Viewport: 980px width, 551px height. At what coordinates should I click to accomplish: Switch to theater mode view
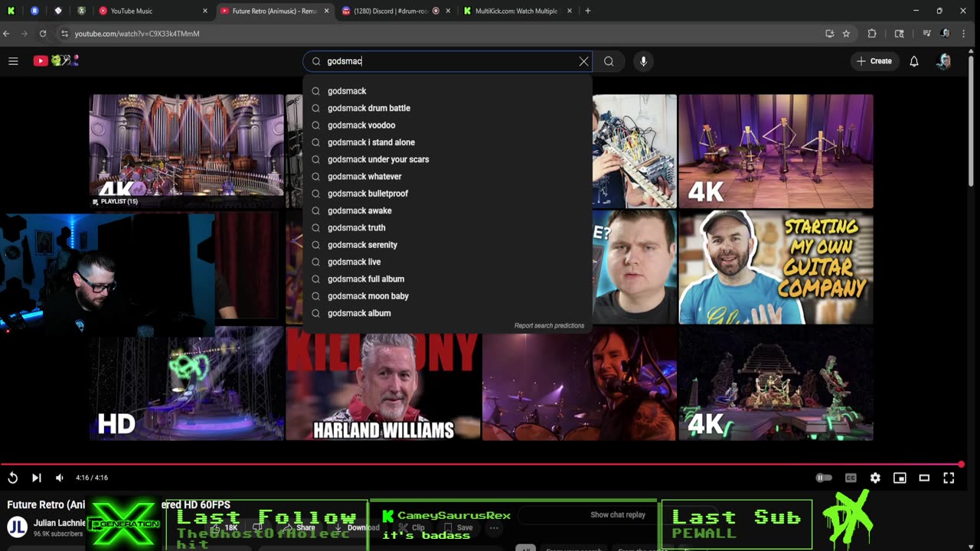click(924, 478)
